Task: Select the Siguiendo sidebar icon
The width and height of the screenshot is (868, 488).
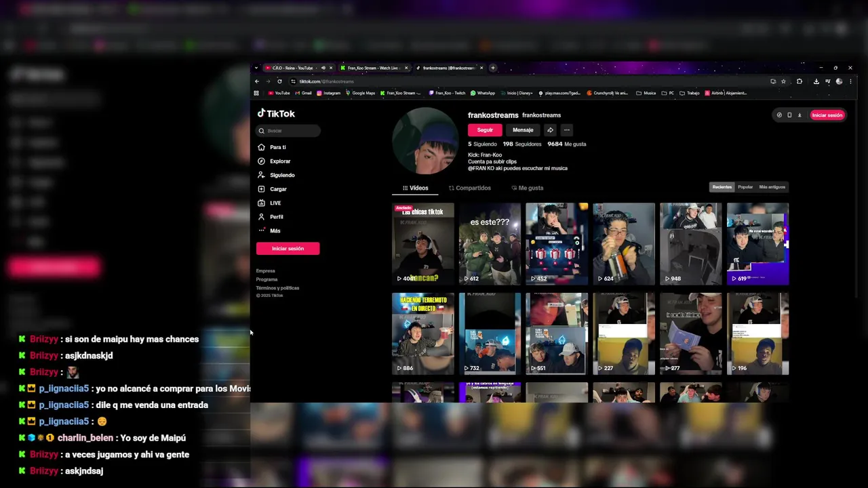Action: (x=261, y=175)
